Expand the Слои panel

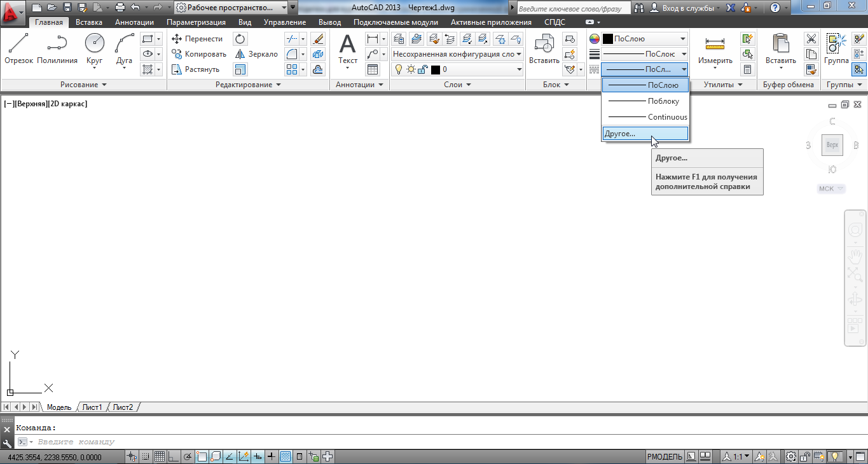(457, 85)
